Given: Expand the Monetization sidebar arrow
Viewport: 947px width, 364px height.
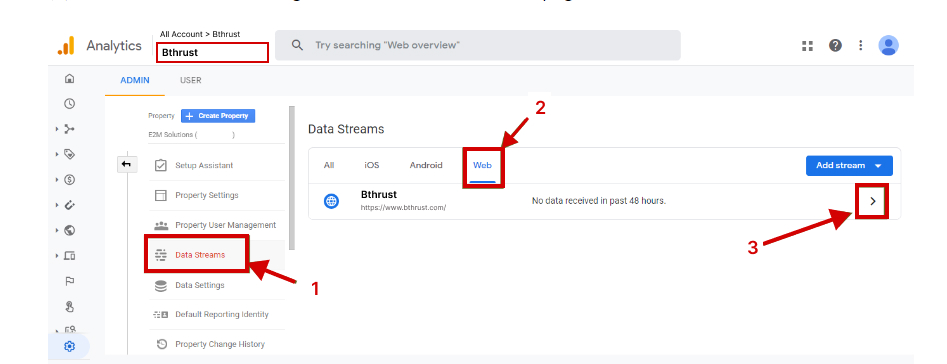Looking at the screenshot, I should pyautogui.click(x=57, y=179).
